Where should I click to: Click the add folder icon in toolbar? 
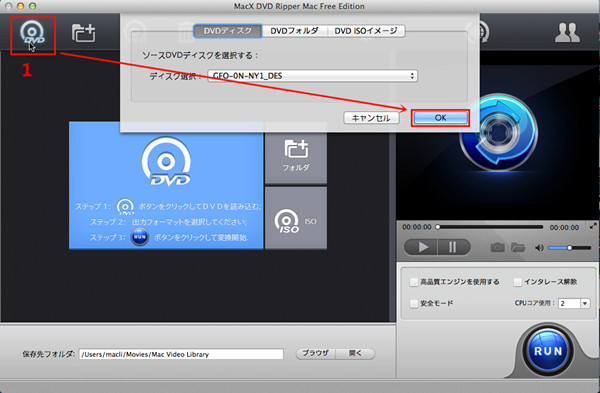pos(83,33)
